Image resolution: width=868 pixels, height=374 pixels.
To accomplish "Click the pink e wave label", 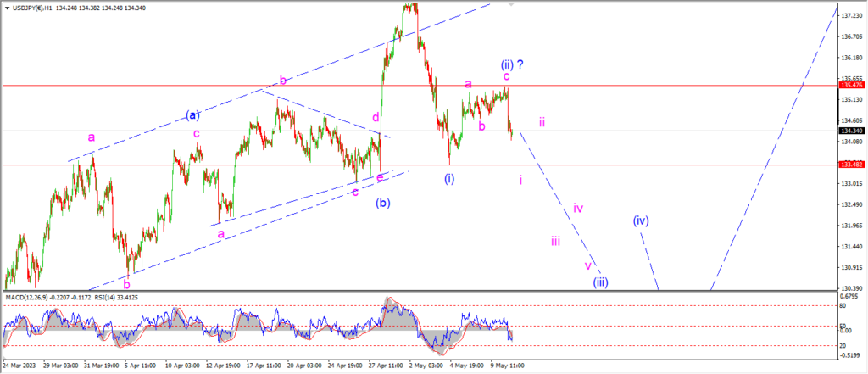I will pyautogui.click(x=380, y=177).
